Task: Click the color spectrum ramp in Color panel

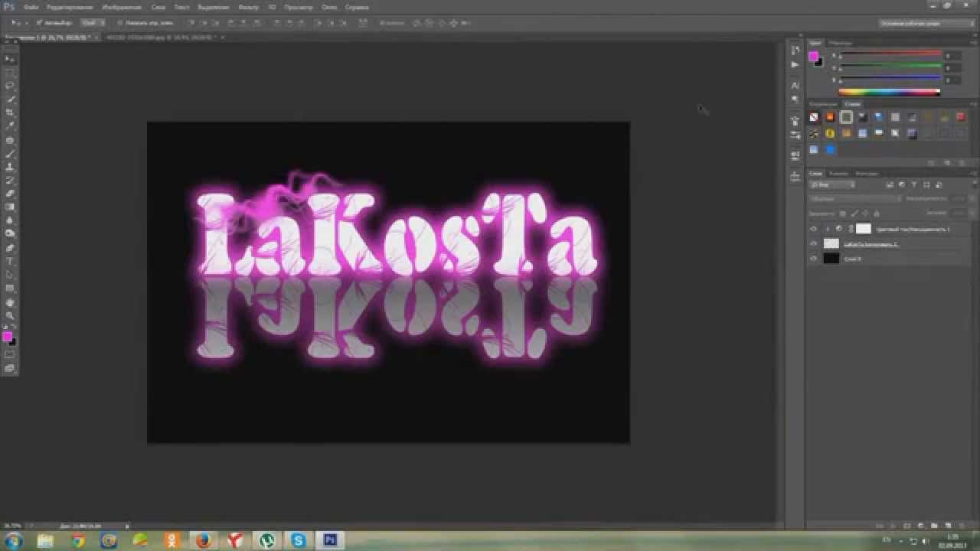Action: 890,92
